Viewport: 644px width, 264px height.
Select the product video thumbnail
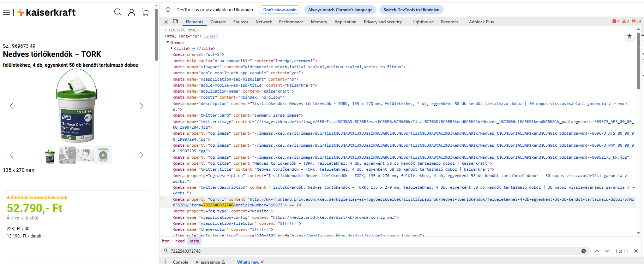[x=103, y=155]
